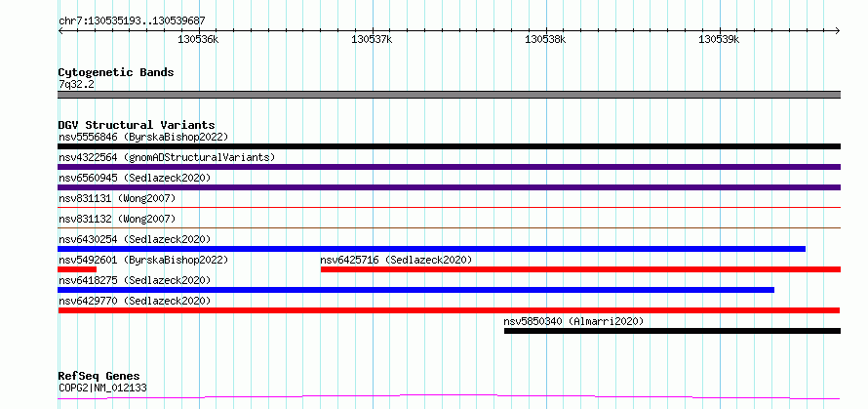Click the gray 7q32.2 cytogenetic band
Viewport: 868px width, 409px height.
click(x=449, y=95)
